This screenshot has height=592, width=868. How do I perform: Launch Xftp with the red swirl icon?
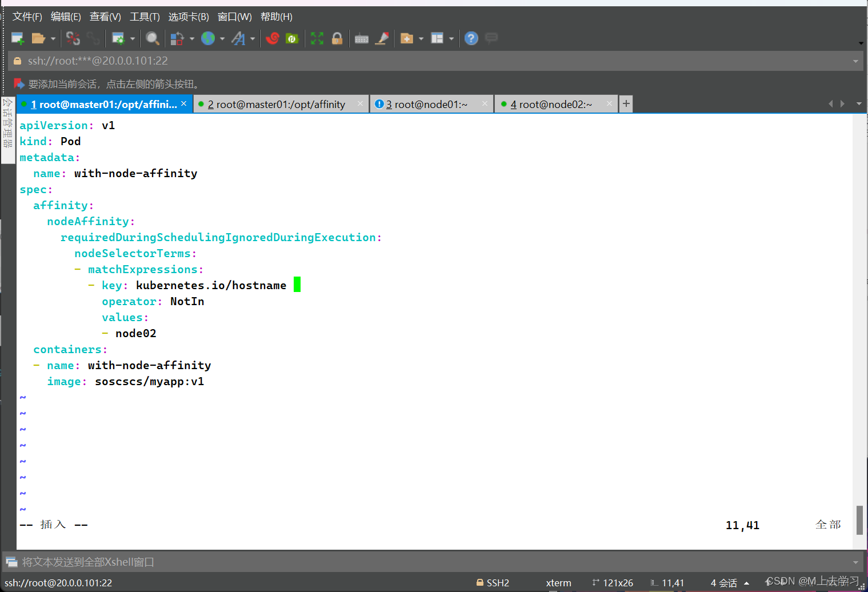click(273, 38)
